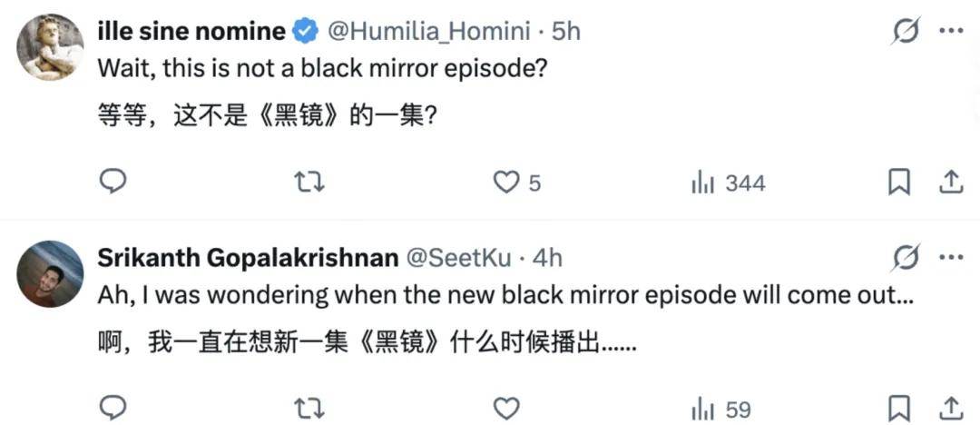Repost the ille sine nomine tweet

click(x=309, y=182)
